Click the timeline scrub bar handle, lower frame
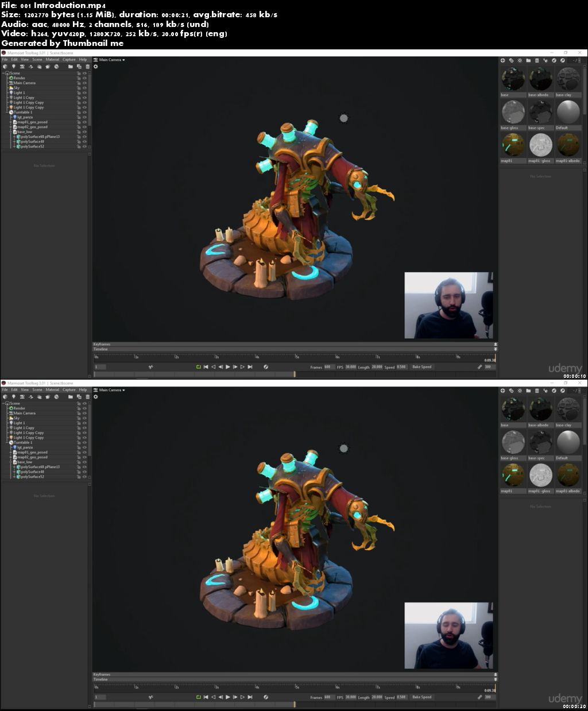Image resolution: width=588 pixels, height=711 pixels. [x=294, y=704]
